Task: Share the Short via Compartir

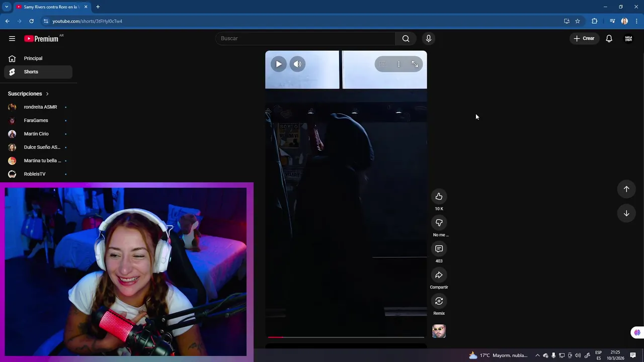Action: click(x=439, y=275)
